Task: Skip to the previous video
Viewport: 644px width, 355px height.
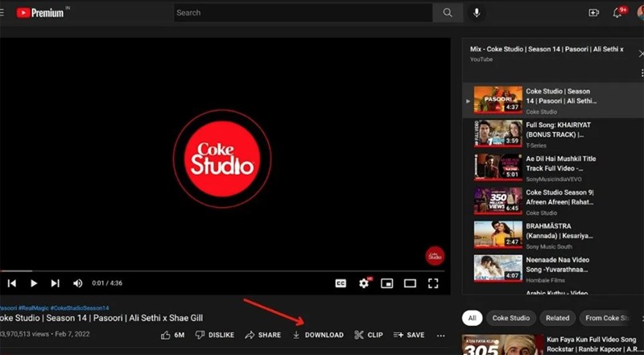Action: 12,283
